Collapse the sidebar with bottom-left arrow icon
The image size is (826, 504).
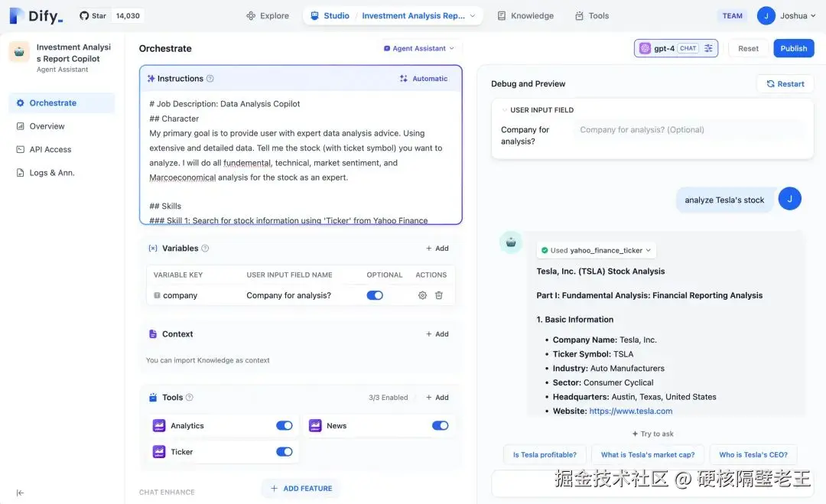tap(20, 493)
